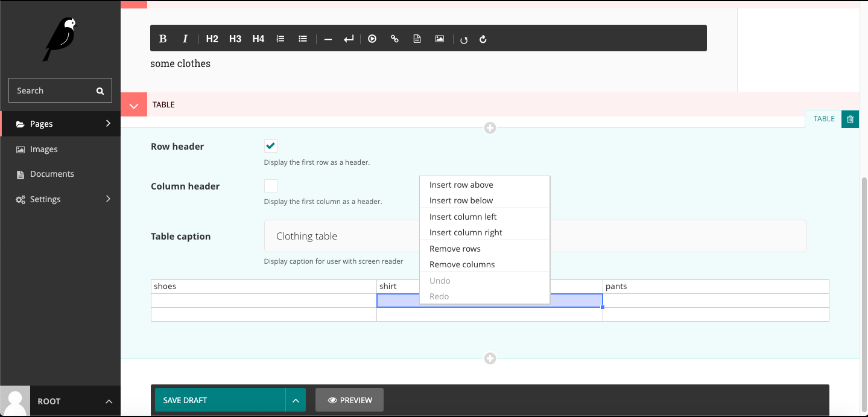
Task: Open the Save Draft dropdown arrow
Action: coord(296,400)
